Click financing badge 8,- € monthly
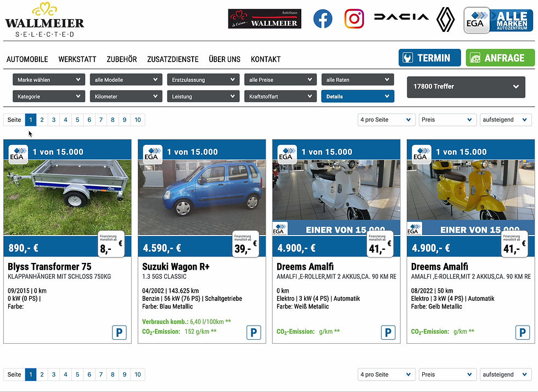Viewport: 538px width, 392px height. pos(111,244)
